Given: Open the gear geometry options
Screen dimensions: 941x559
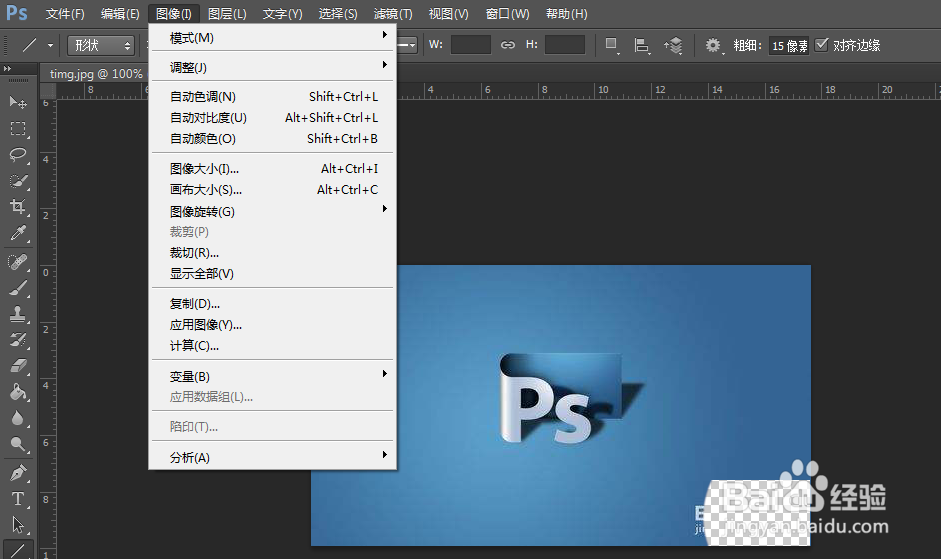Looking at the screenshot, I should pyautogui.click(x=713, y=45).
